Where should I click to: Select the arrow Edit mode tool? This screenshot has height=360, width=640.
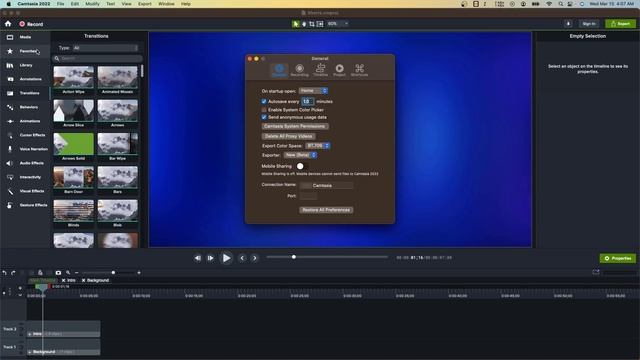pos(296,24)
